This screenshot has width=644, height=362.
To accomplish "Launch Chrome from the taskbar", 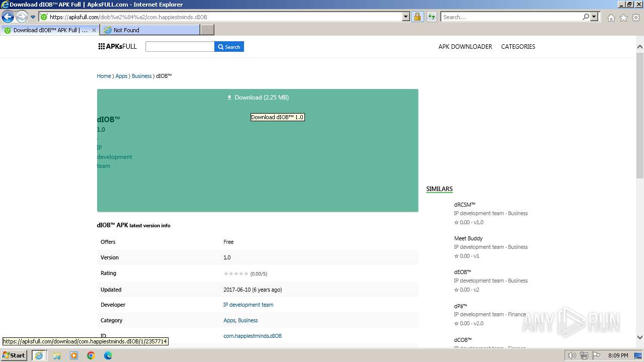I will pos(91,355).
